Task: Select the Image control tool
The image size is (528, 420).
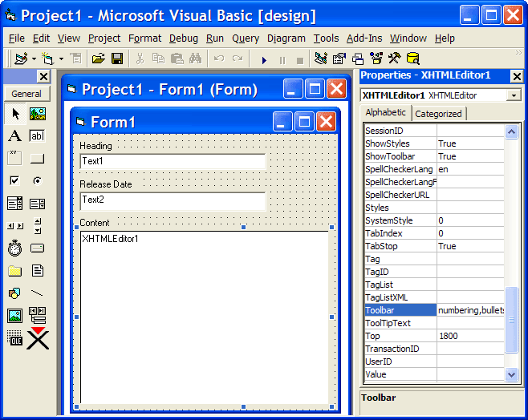Action: 15,316
